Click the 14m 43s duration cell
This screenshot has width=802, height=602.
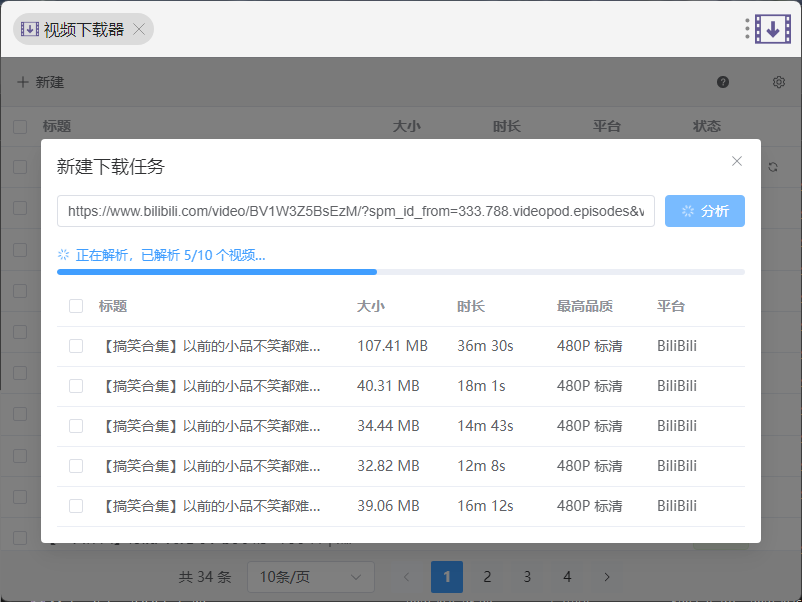coord(485,426)
